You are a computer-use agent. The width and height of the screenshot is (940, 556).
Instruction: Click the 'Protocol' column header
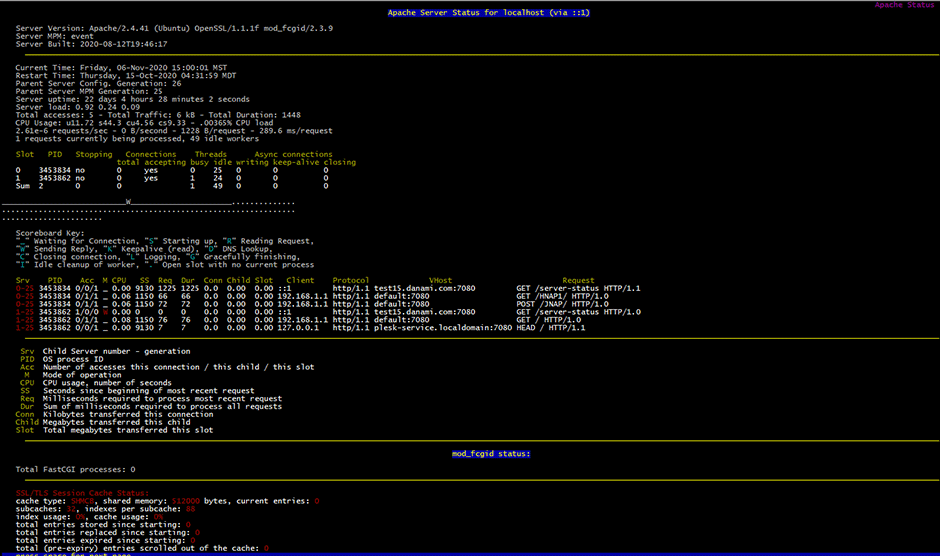click(351, 280)
